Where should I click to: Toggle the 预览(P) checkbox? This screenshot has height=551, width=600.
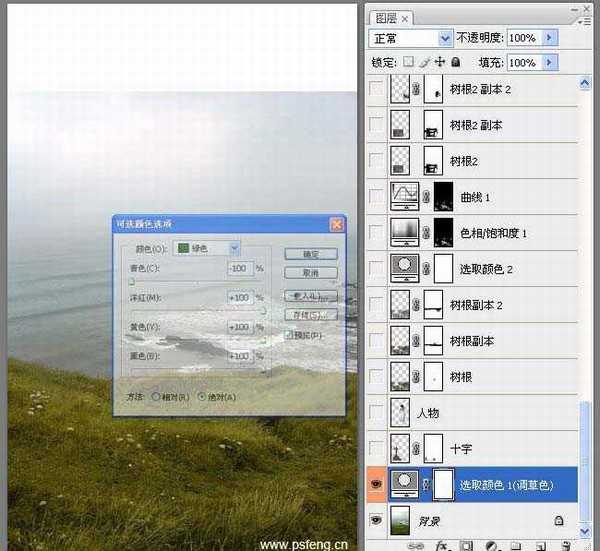(x=289, y=335)
